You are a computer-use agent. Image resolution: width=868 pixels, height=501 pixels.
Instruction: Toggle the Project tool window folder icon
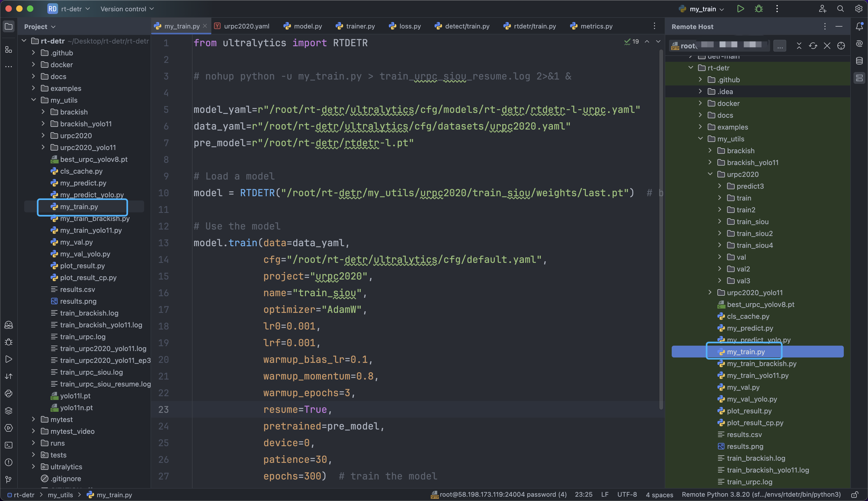pos(9,27)
